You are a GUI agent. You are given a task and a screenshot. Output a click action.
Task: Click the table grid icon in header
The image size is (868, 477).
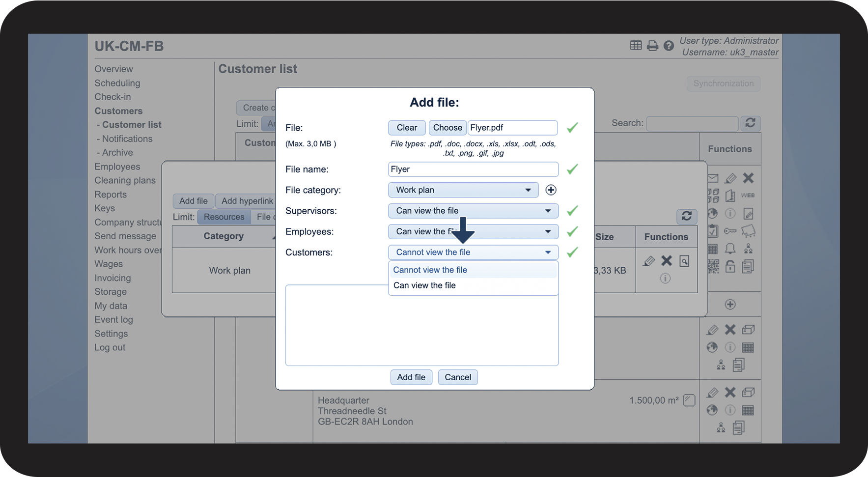tap(636, 46)
